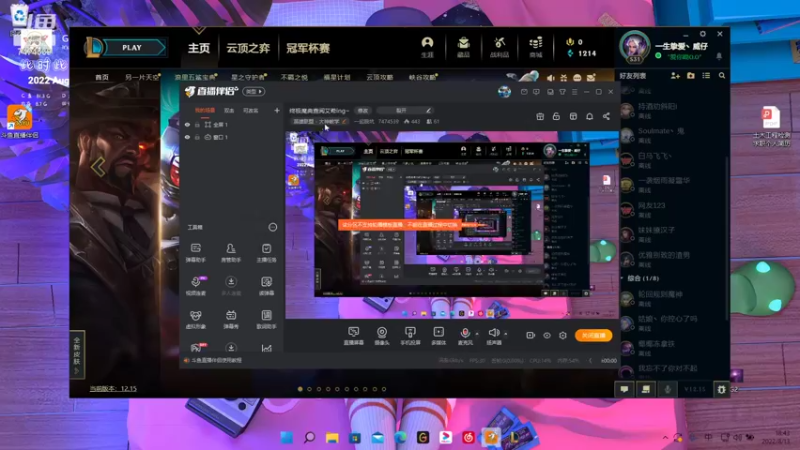The height and width of the screenshot is (450, 800).
Task: Toggle visibility of 全屏 1 source
Action: [x=187, y=124]
